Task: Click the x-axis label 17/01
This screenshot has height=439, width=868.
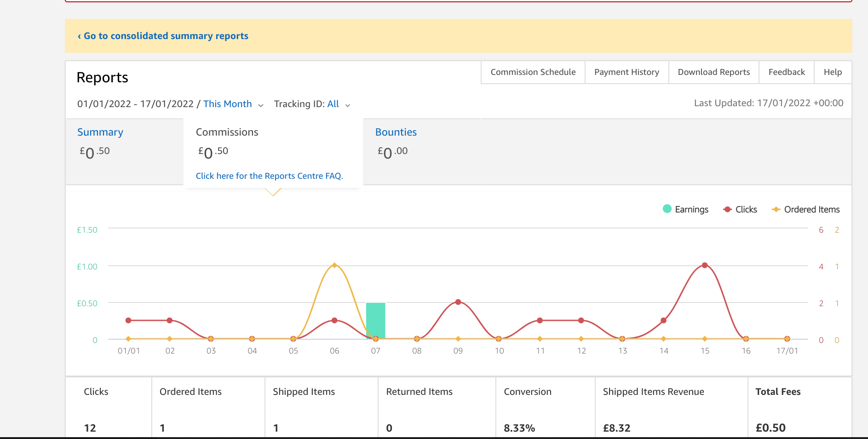Action: [x=787, y=351]
